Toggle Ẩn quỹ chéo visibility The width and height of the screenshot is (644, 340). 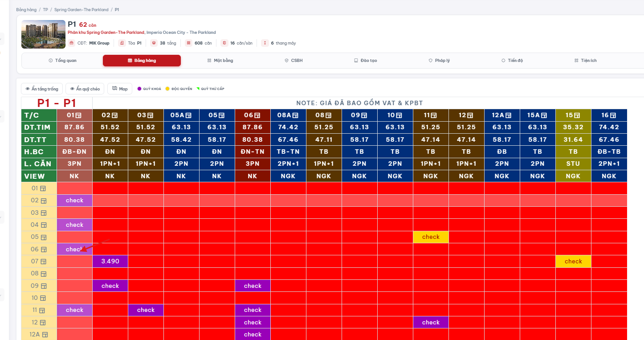pyautogui.click(x=85, y=89)
